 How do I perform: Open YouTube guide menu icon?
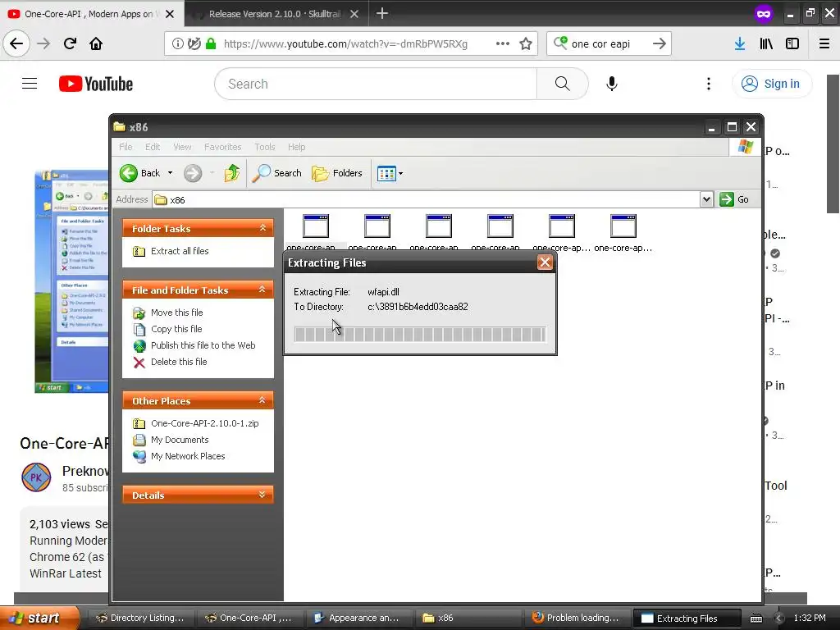click(30, 84)
